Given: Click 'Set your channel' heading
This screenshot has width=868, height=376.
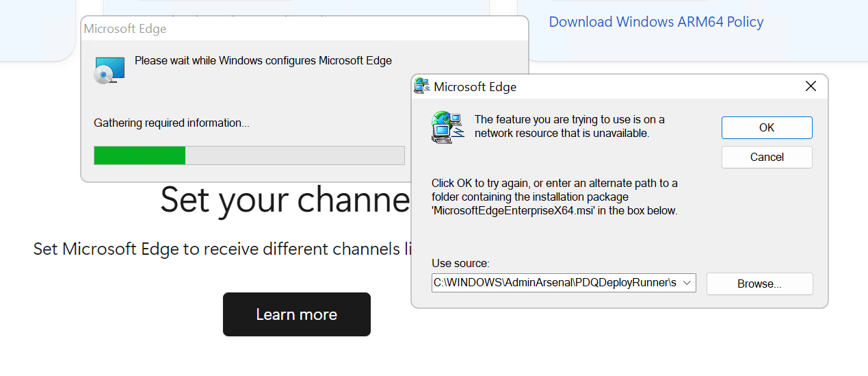Looking at the screenshot, I should coord(285,199).
